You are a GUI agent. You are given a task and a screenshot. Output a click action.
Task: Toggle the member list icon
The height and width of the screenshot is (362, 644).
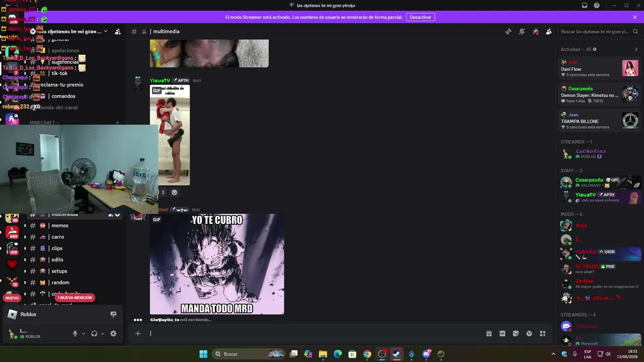(x=549, y=31)
